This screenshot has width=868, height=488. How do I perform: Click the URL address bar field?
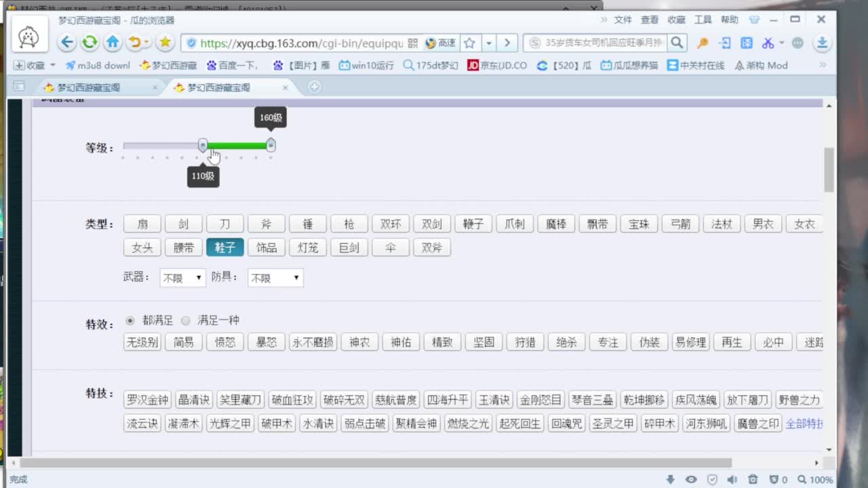tap(302, 43)
